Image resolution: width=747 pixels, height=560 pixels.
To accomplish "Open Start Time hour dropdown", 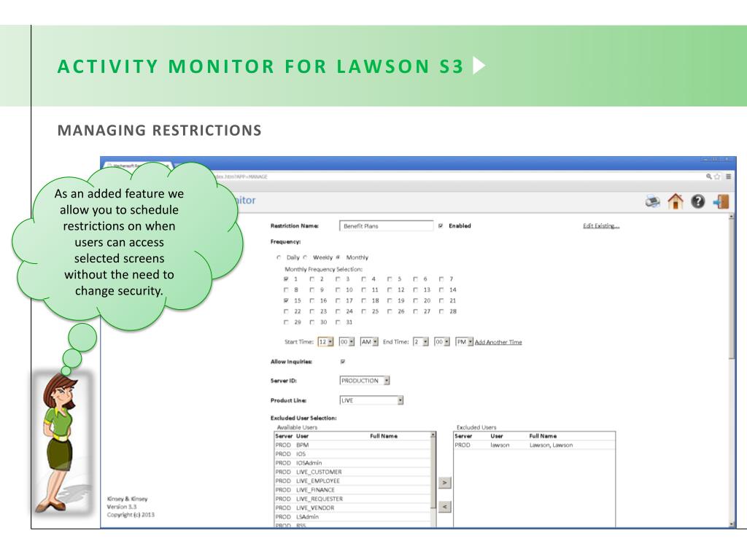I will pyautogui.click(x=325, y=342).
